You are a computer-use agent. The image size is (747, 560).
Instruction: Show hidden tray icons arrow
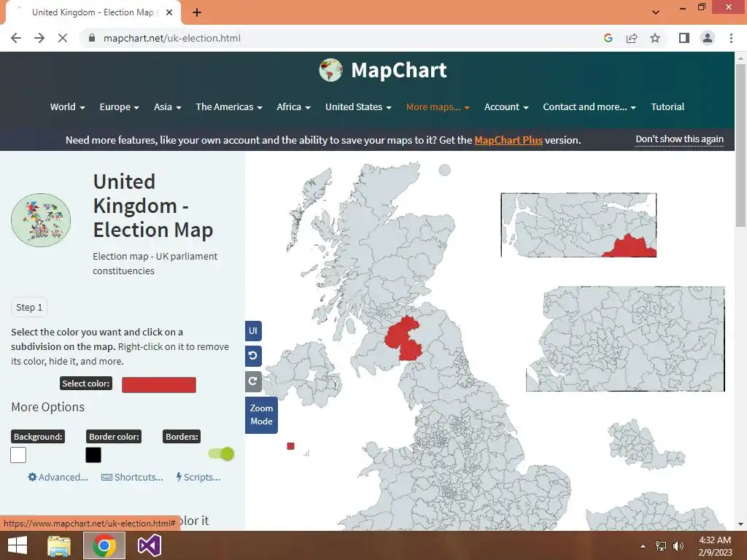pos(643,545)
